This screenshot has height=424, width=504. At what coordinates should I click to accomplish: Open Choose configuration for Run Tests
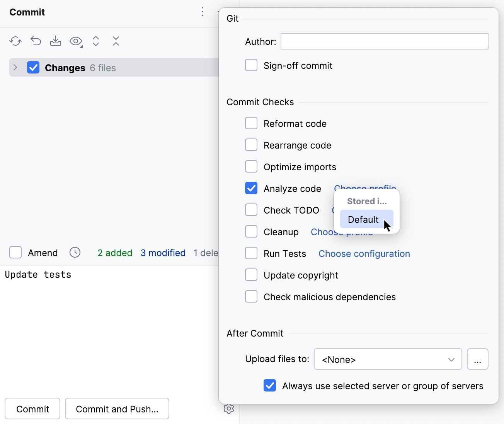click(x=364, y=253)
